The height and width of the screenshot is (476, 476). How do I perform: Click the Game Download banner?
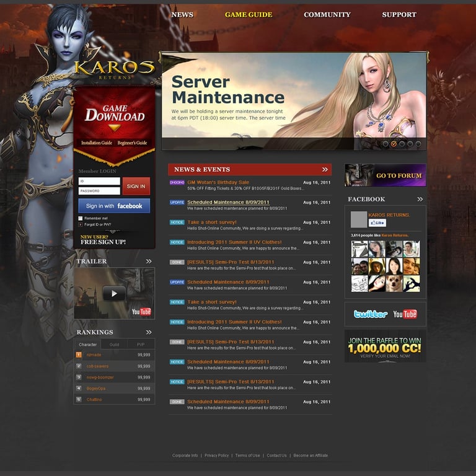[x=115, y=117]
